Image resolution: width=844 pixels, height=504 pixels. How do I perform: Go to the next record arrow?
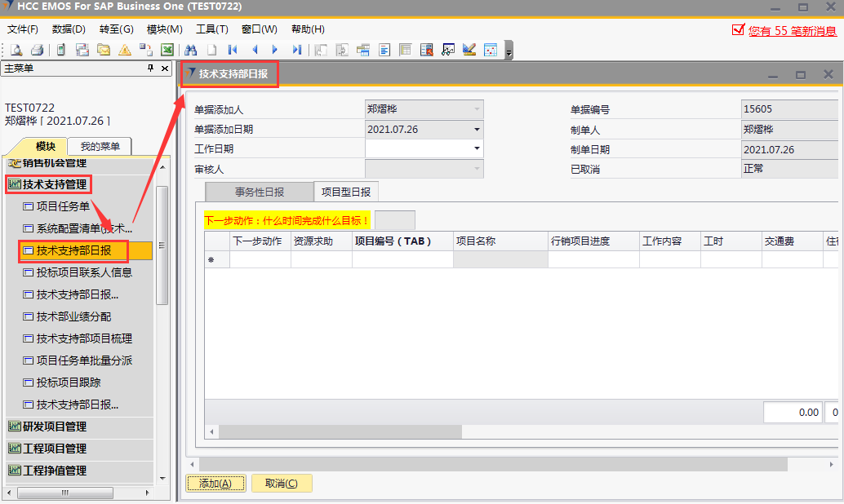(275, 50)
